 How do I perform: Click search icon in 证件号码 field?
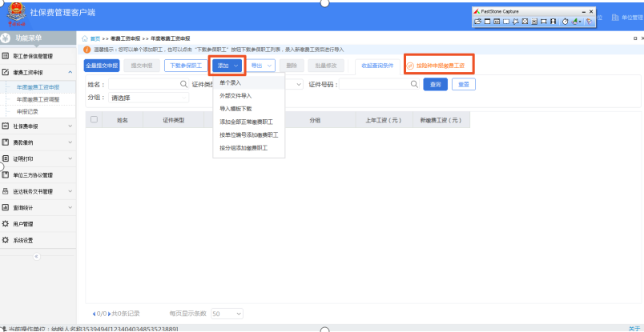[414, 84]
